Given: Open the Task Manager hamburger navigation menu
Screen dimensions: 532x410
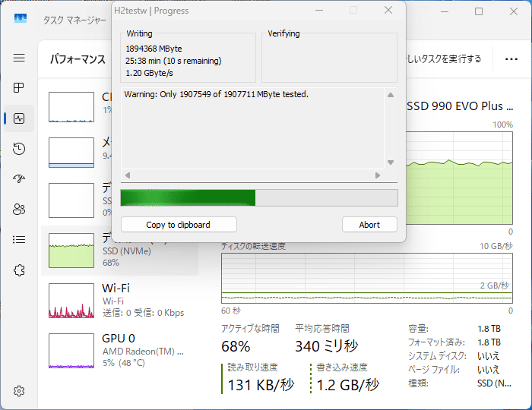Looking at the screenshot, I should click(19, 58).
